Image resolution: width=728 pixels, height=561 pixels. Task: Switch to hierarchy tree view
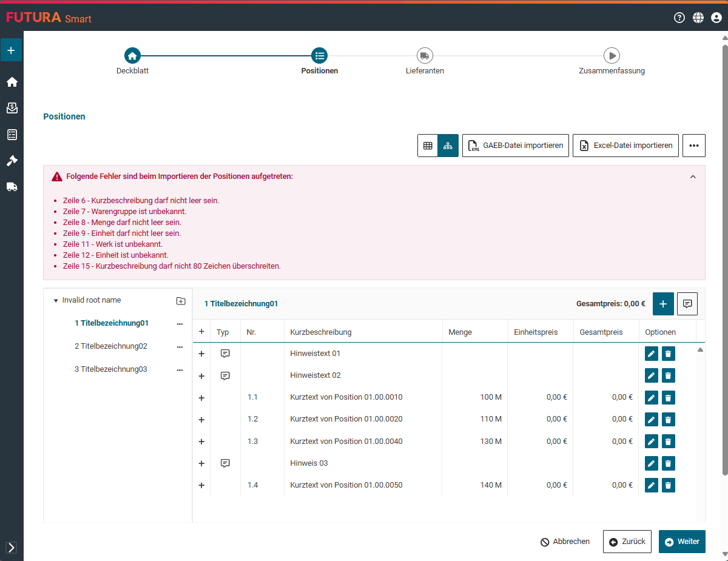click(448, 146)
